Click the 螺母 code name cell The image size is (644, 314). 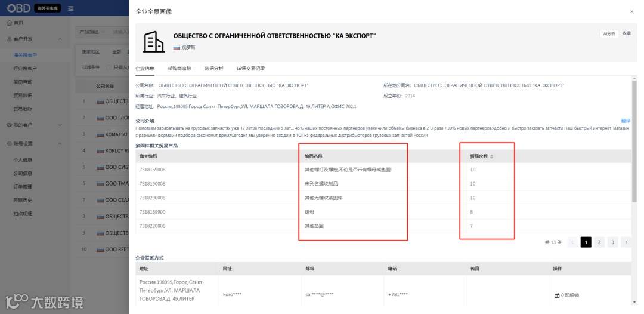click(x=309, y=212)
